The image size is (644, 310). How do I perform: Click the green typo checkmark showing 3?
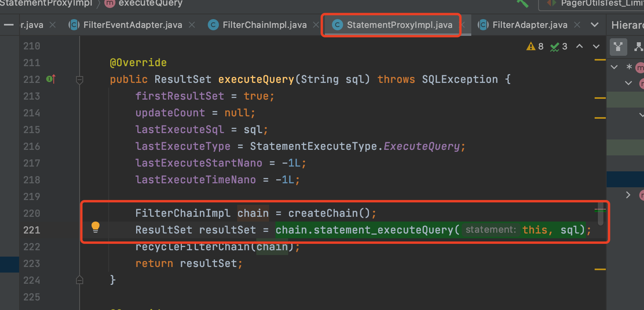tap(558, 47)
